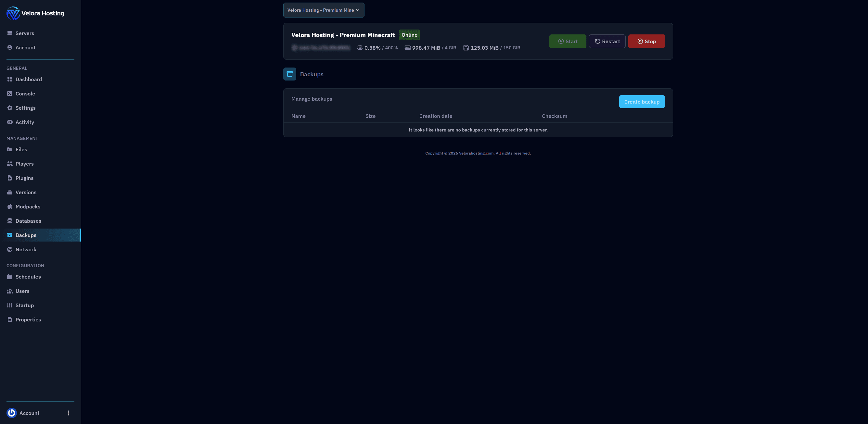This screenshot has height=424, width=868.
Task: Click the Modpacks puzzle piece icon
Action: tap(10, 207)
